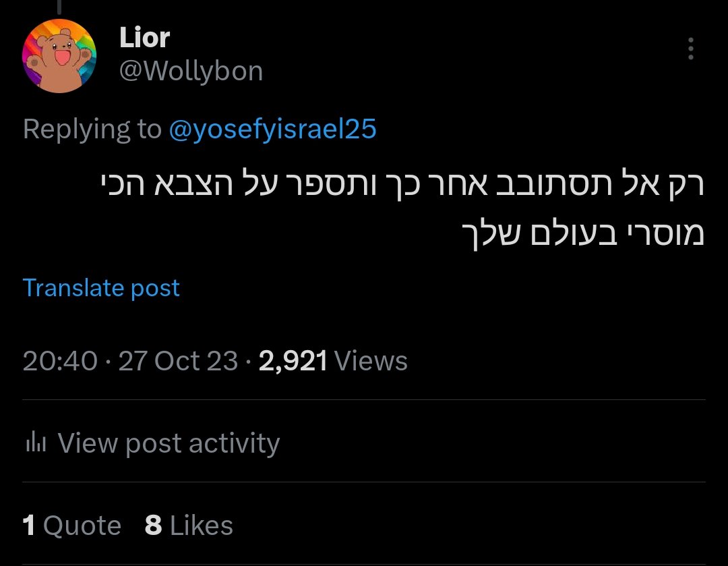Click the 27 Oct 23 date
Image resolution: width=728 pixels, height=566 pixels.
pyautogui.click(x=178, y=362)
